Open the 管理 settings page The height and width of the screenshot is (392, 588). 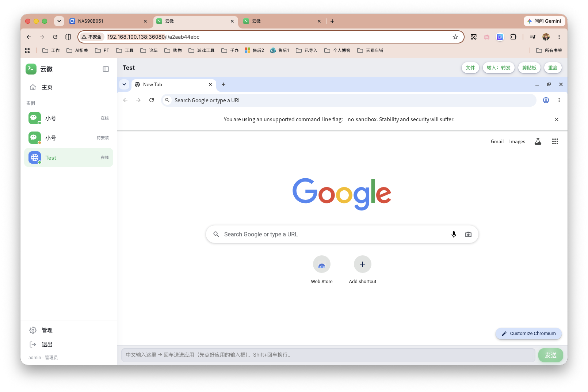(69, 330)
